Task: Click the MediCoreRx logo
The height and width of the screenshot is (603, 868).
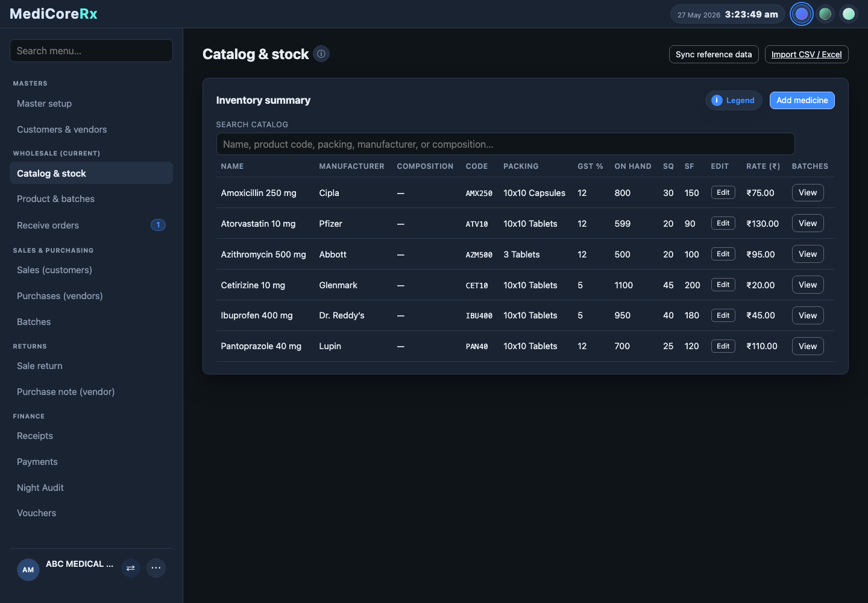Action: 54,14
